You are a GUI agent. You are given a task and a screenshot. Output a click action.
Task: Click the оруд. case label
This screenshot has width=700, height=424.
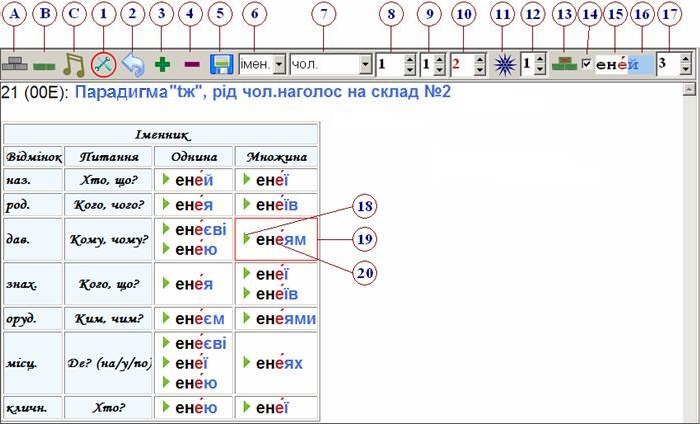tap(21, 319)
